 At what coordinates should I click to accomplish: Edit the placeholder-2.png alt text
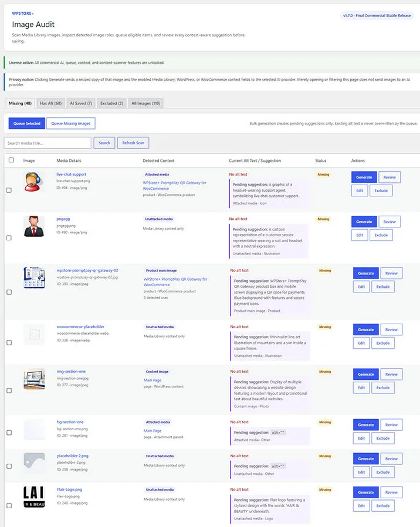click(361, 472)
